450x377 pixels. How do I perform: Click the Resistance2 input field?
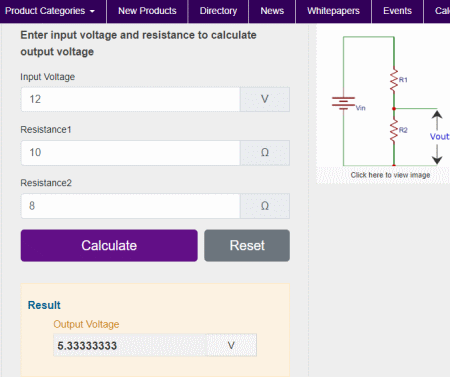tap(130, 206)
